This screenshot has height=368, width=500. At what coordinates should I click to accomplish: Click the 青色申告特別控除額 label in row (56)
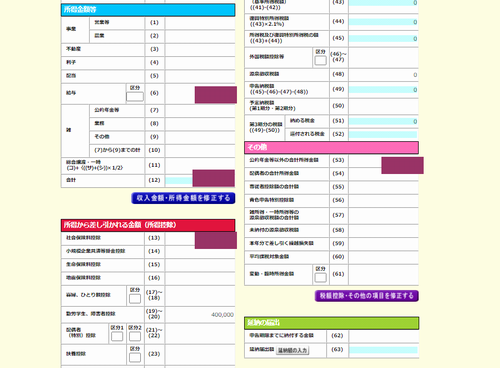point(272,200)
